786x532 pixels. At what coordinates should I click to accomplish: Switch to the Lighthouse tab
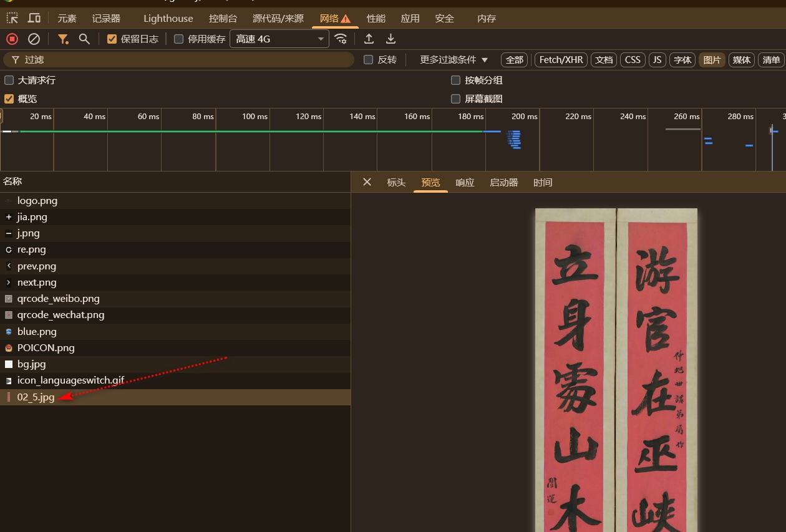[x=168, y=18]
